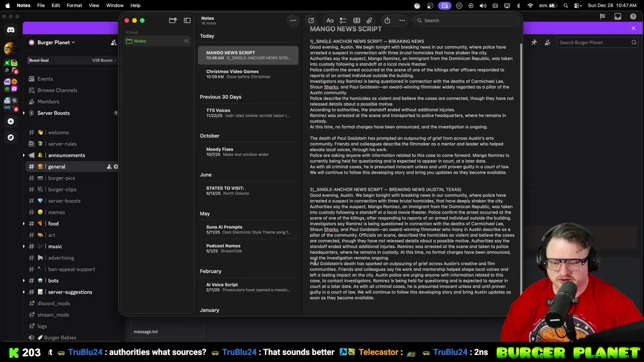
Task: Open the note list options ellipsis
Action: click(293, 21)
